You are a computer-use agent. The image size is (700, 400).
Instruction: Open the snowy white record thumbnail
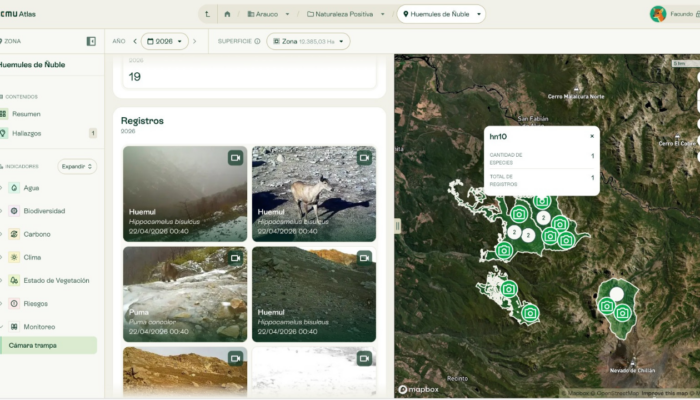pyautogui.click(x=314, y=371)
